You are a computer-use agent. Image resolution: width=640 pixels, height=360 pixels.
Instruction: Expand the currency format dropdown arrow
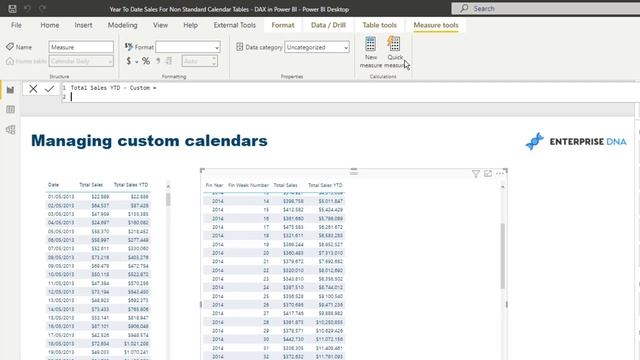click(x=137, y=62)
